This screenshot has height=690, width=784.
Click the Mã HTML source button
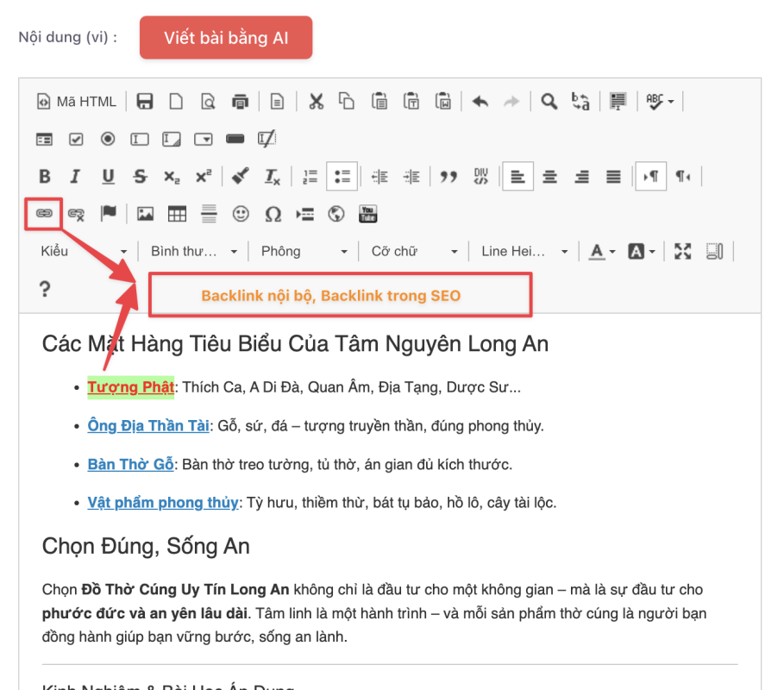click(77, 102)
